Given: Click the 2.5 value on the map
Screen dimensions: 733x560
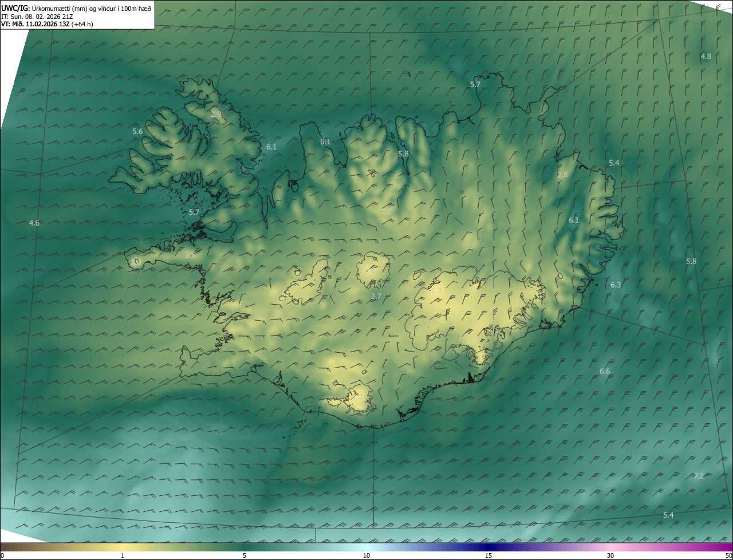Looking at the screenshot, I should click(x=190, y=255).
